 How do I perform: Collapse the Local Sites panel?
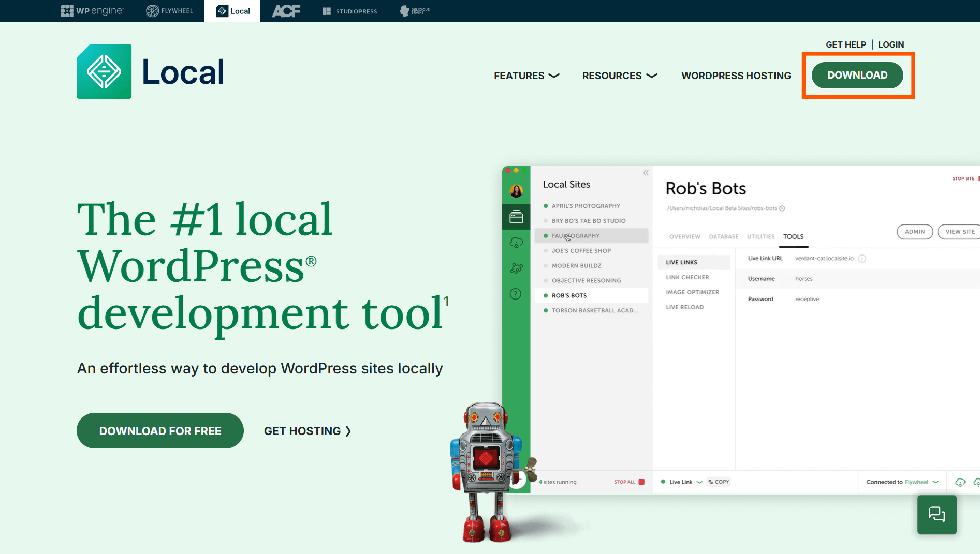(646, 173)
